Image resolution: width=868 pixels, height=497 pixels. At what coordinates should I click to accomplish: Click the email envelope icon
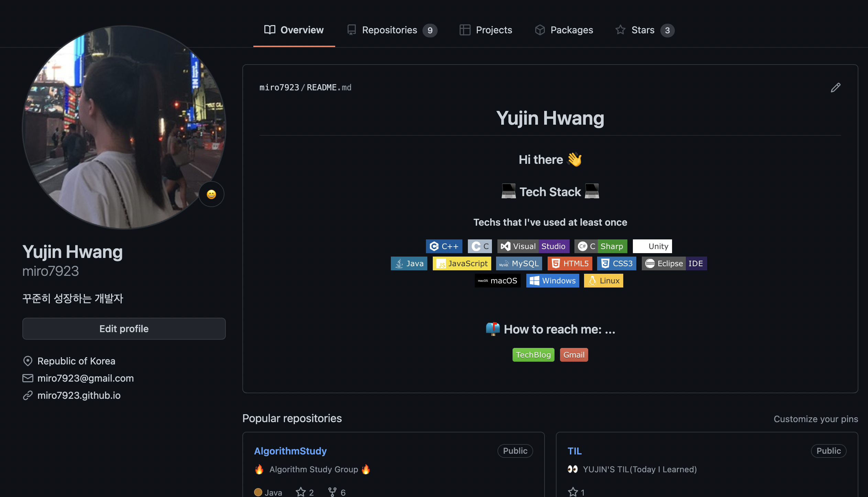(x=28, y=377)
